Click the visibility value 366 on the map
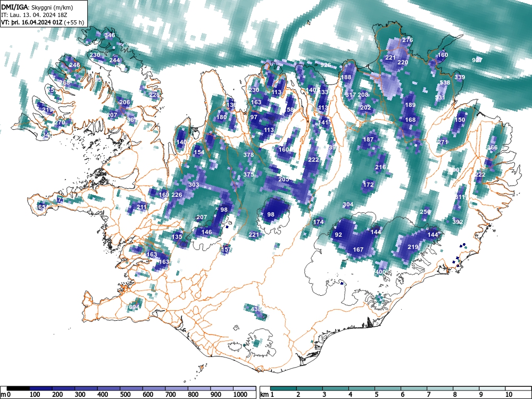The image size is (532, 399). pos(492,147)
